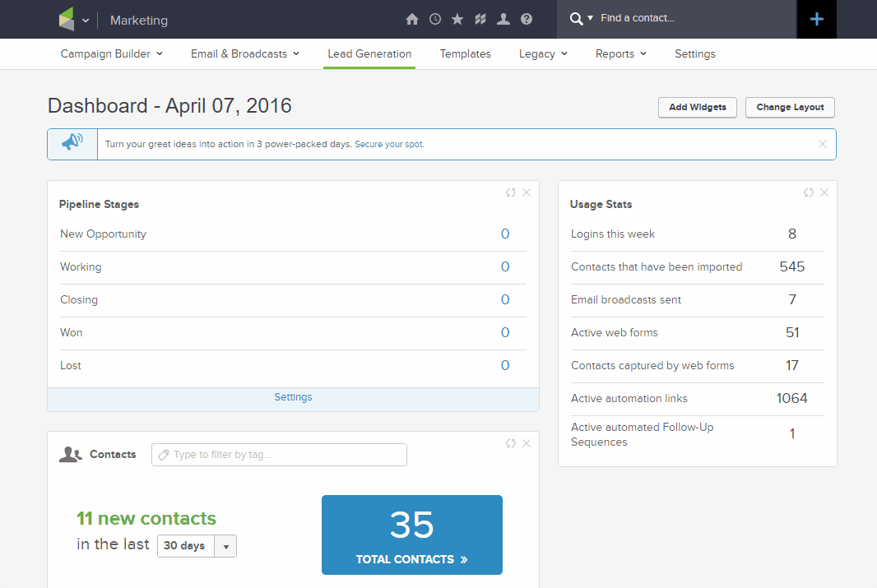Viewport: 877px width, 588px height.
Task: Click the Dashboard - April 07, 2016 heading
Action: [x=169, y=105]
